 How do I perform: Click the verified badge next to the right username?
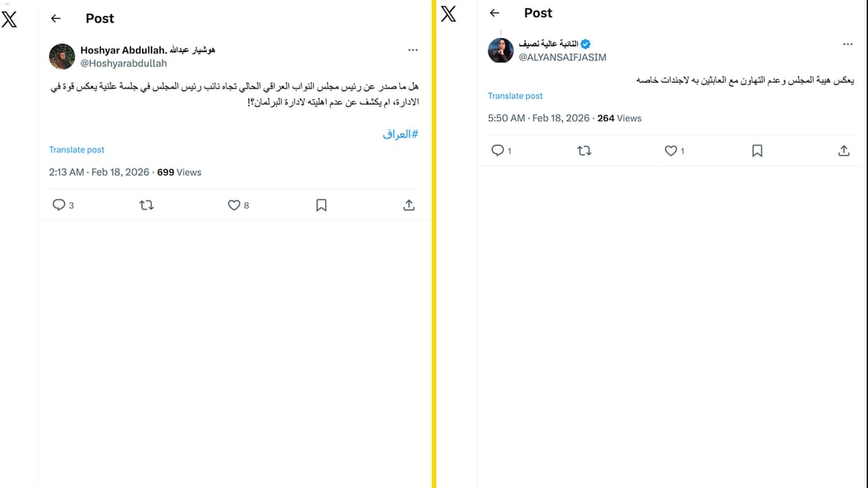click(x=585, y=44)
